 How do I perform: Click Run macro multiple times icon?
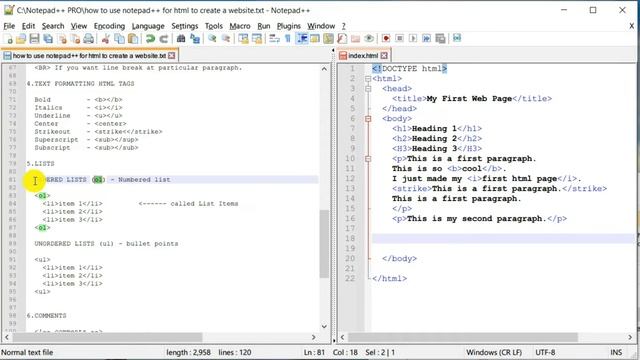[x=427, y=39]
